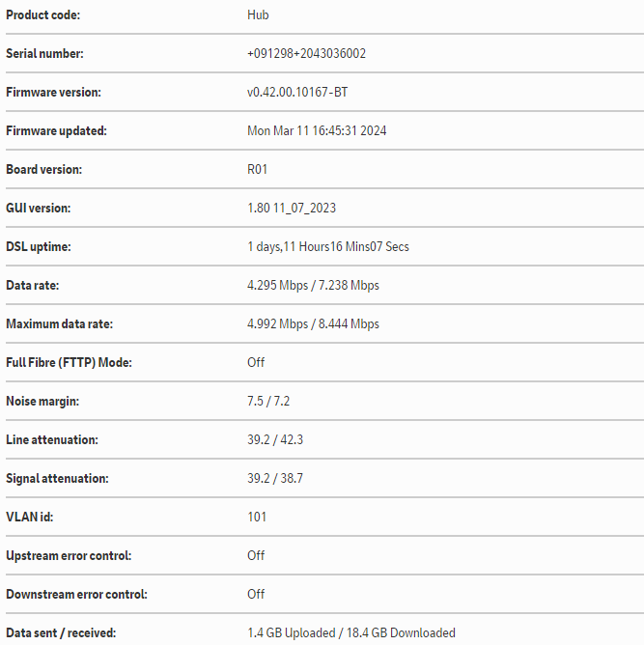This screenshot has height=645, width=644.
Task: Click the Maximum data rate value
Action: (x=313, y=324)
